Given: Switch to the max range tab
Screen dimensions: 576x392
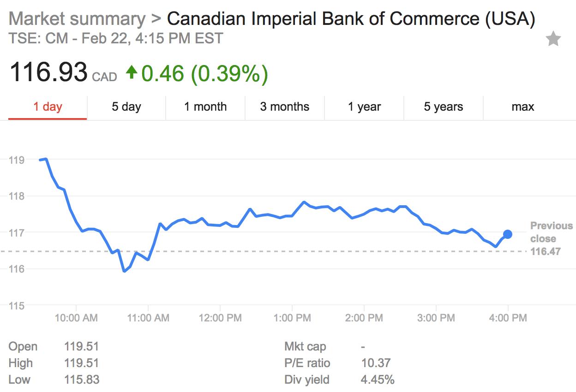Looking at the screenshot, I should coord(523,107).
